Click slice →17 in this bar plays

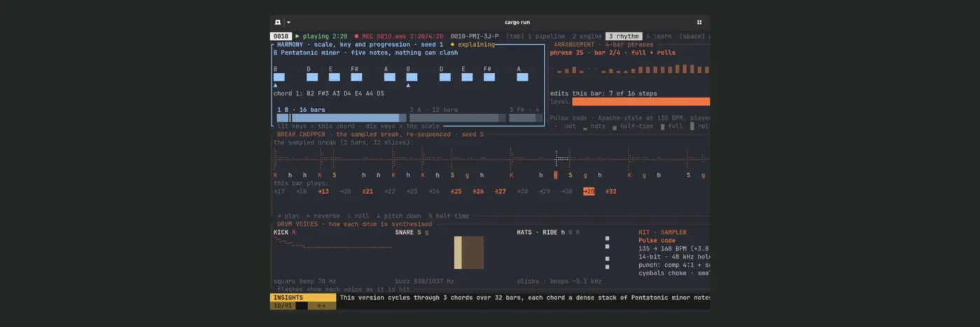coord(279,191)
